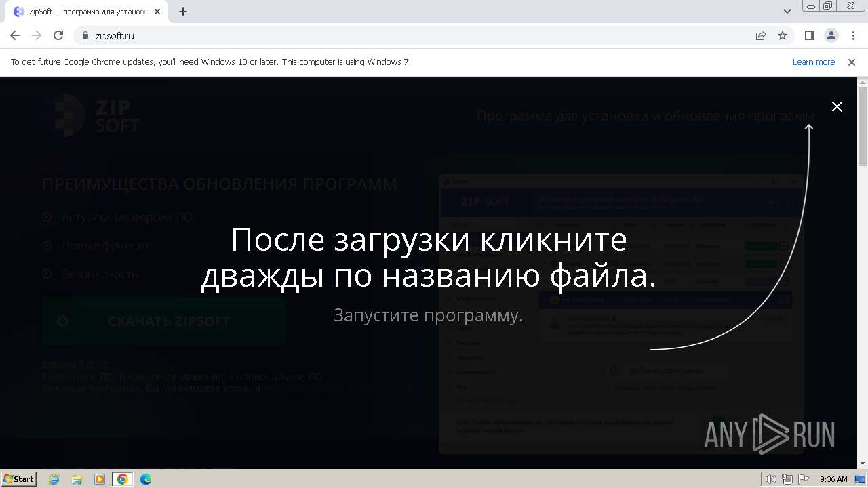The height and width of the screenshot is (488, 868).
Task: Open the Windows Start menu
Action: tap(18, 479)
